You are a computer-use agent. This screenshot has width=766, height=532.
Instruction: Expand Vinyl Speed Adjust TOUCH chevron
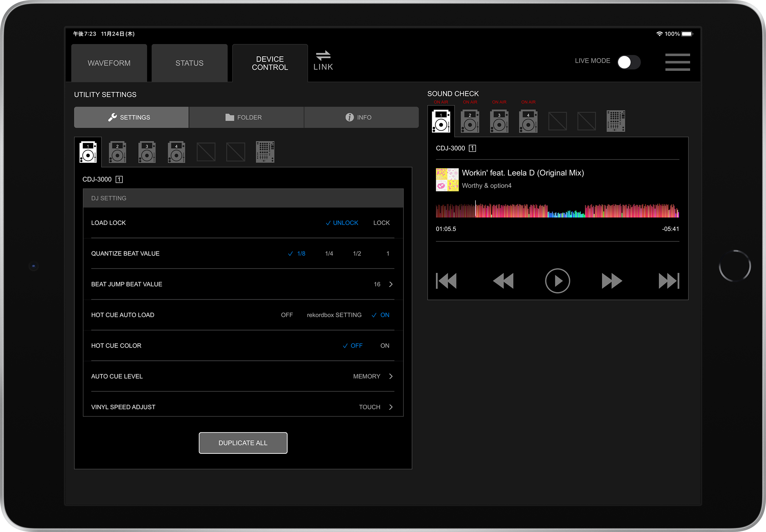tap(391, 407)
